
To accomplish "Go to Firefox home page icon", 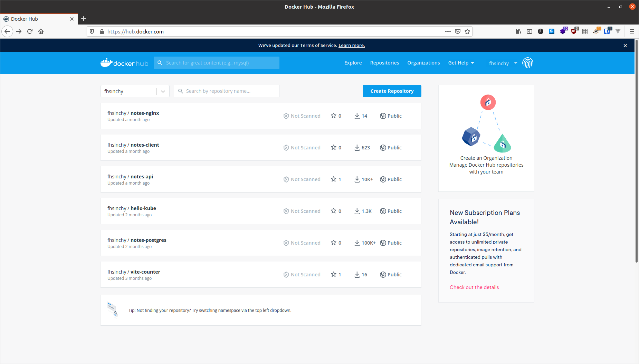I will point(41,31).
